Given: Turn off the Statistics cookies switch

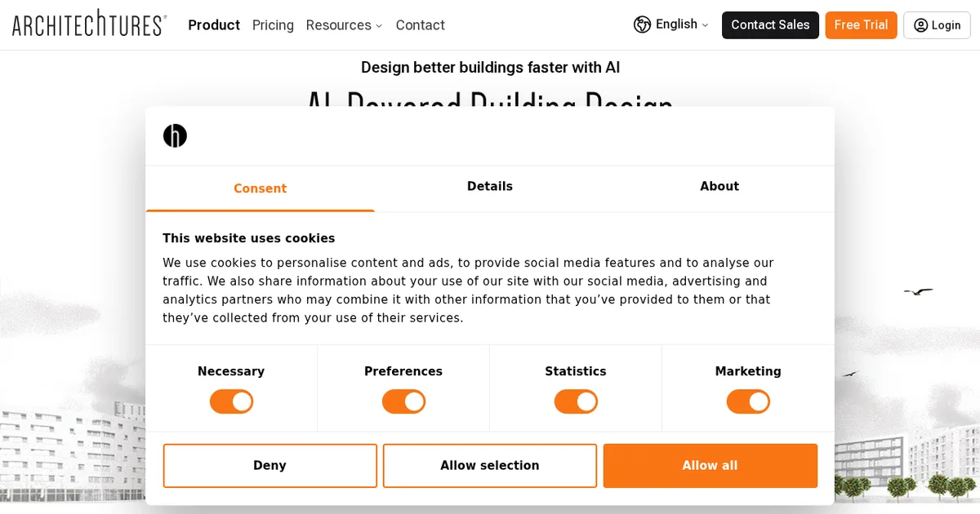Looking at the screenshot, I should (x=576, y=401).
